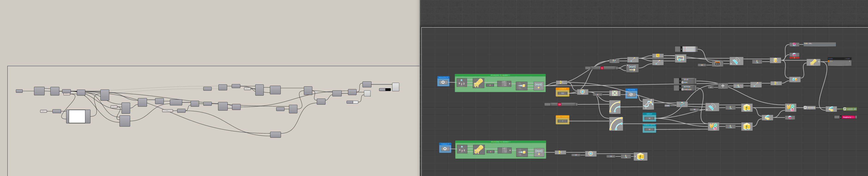Select the SOLID option in value list

[686, 80]
